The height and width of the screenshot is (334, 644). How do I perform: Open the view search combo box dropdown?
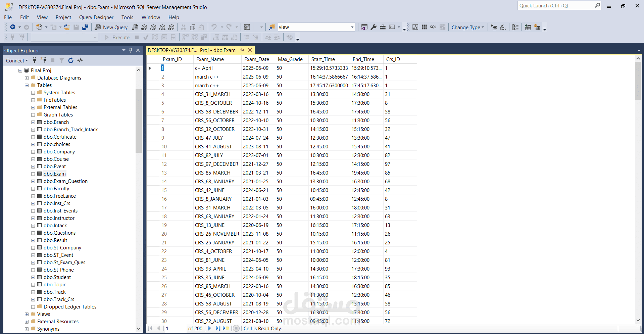352,27
